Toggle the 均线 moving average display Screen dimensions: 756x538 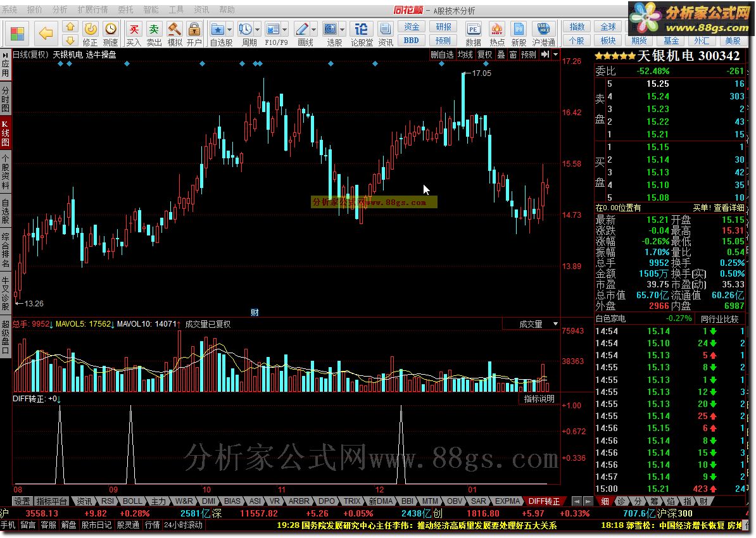coord(465,54)
